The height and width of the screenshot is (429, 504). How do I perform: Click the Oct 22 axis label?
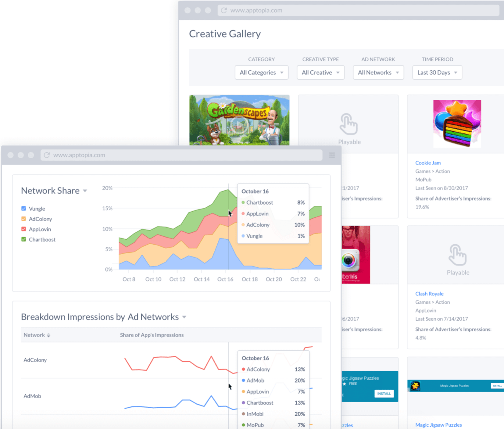coord(298,279)
